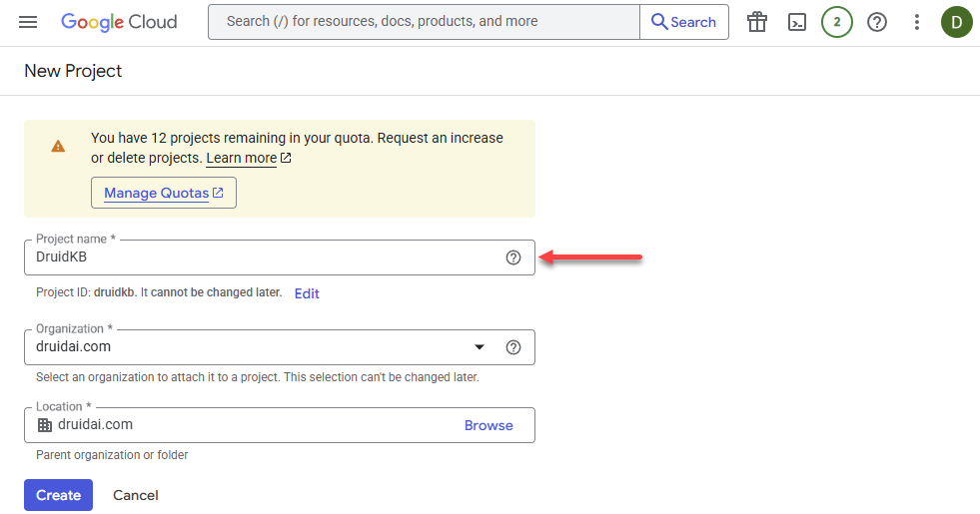Open the druidai.com Organization combo box

[x=280, y=347]
